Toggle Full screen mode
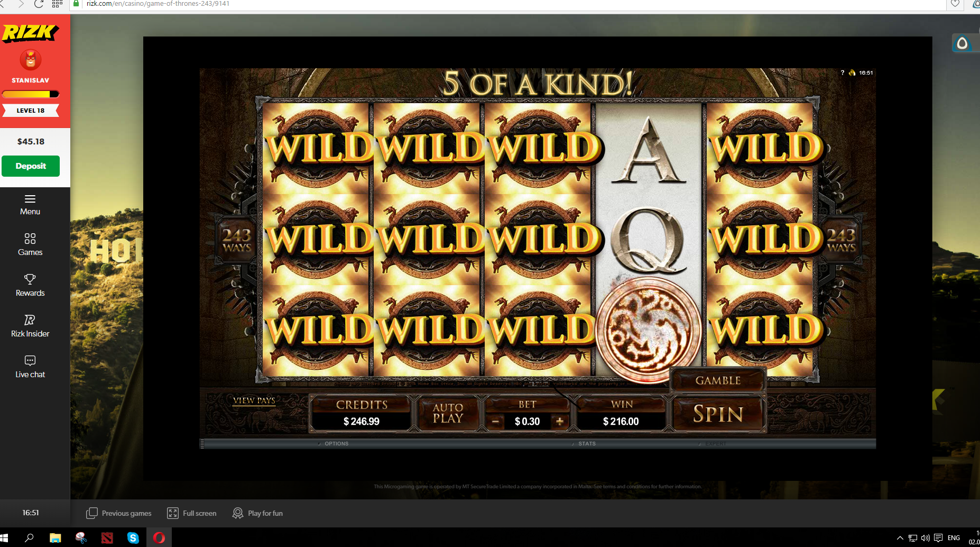Image resolution: width=980 pixels, height=547 pixels. [x=192, y=513]
